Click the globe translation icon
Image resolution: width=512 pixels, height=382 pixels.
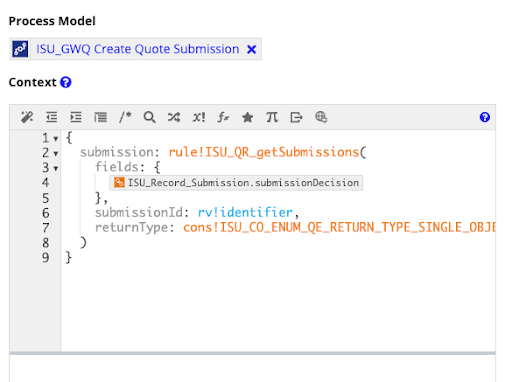pyautogui.click(x=321, y=117)
